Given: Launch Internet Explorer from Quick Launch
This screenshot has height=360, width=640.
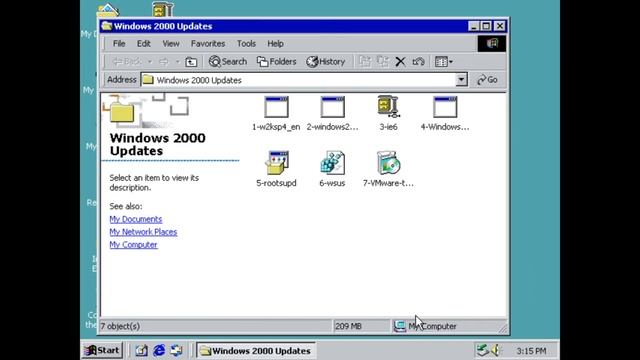Looking at the screenshot, I should click(159, 350).
